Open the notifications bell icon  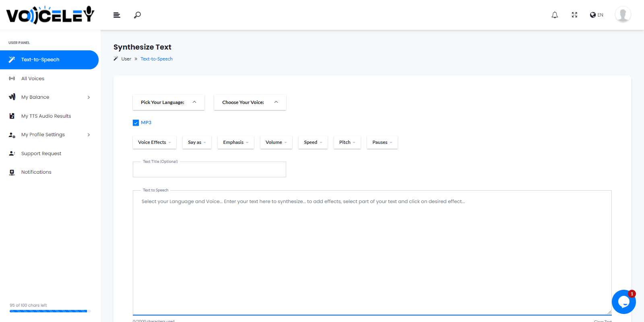555,15
